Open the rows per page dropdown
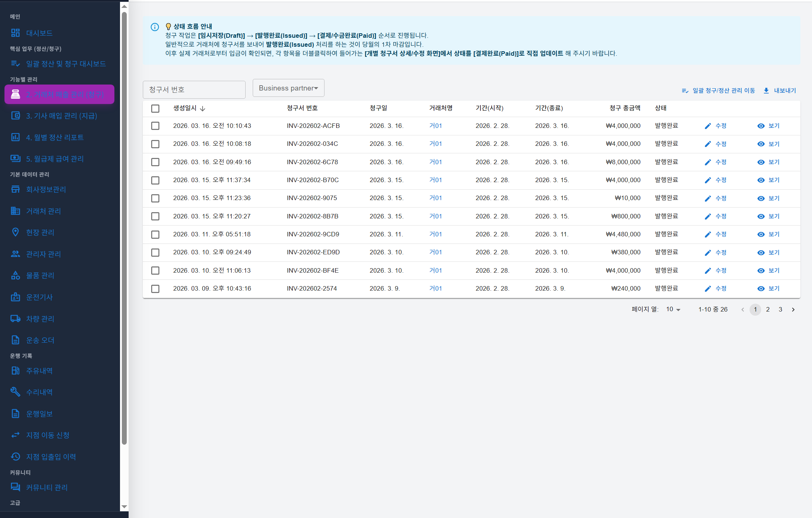812x518 pixels. pos(673,309)
